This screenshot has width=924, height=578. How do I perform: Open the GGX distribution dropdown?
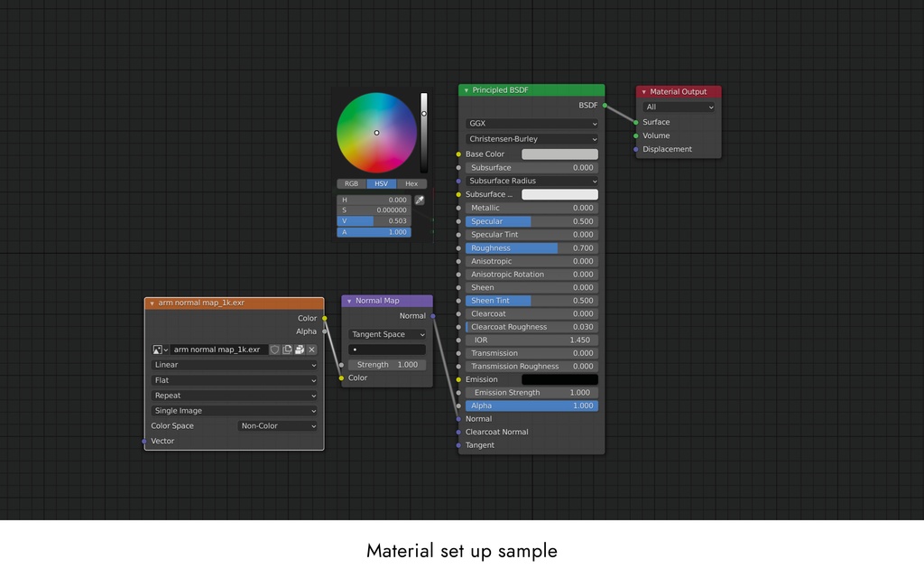pyautogui.click(x=531, y=123)
